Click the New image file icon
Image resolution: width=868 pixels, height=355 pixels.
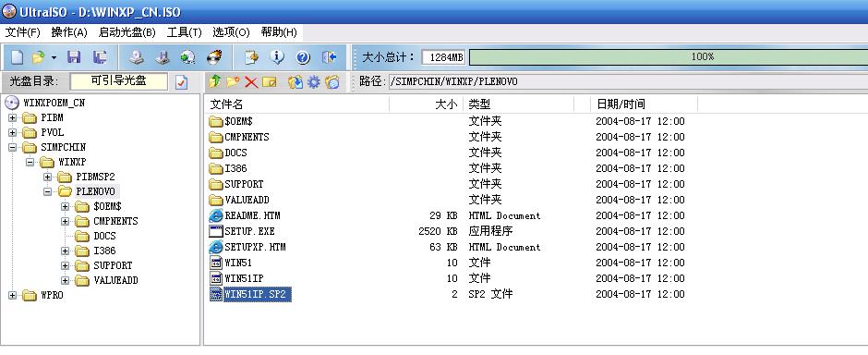pyautogui.click(x=18, y=57)
